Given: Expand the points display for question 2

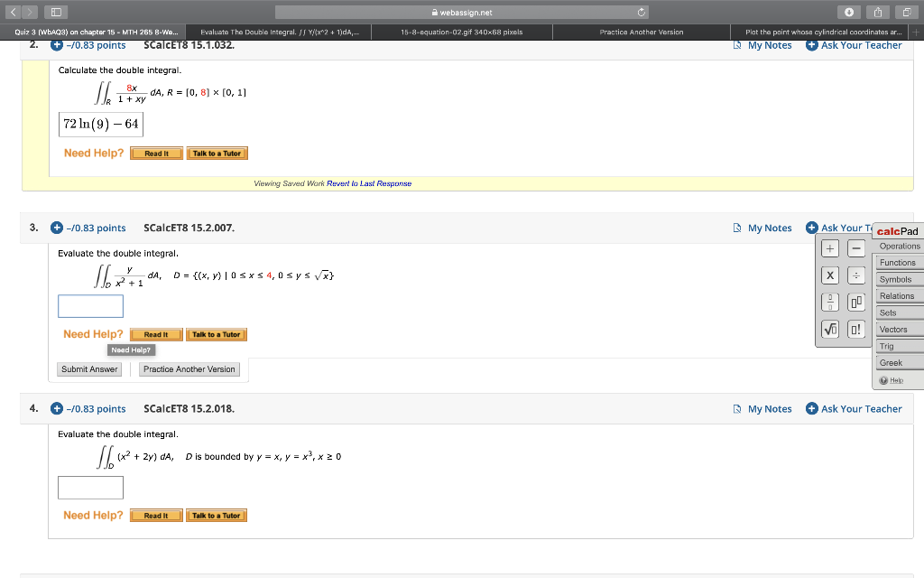Looking at the screenshot, I should tap(57, 44).
